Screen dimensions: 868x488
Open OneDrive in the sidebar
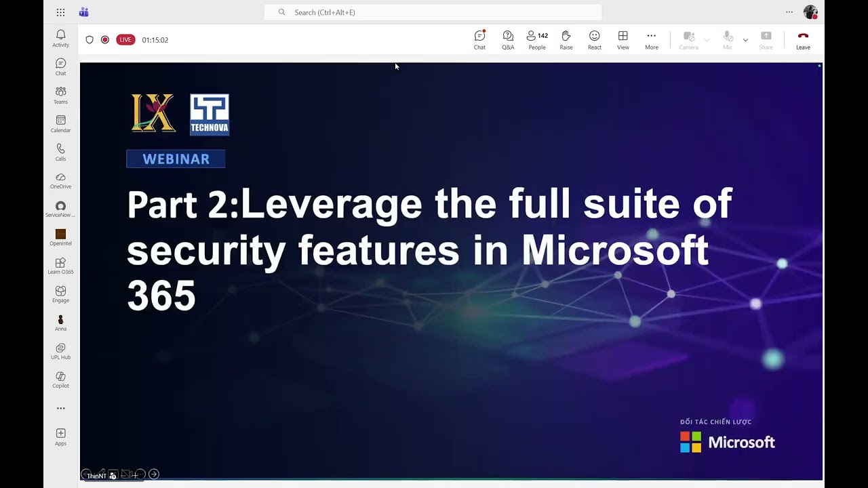pyautogui.click(x=61, y=181)
